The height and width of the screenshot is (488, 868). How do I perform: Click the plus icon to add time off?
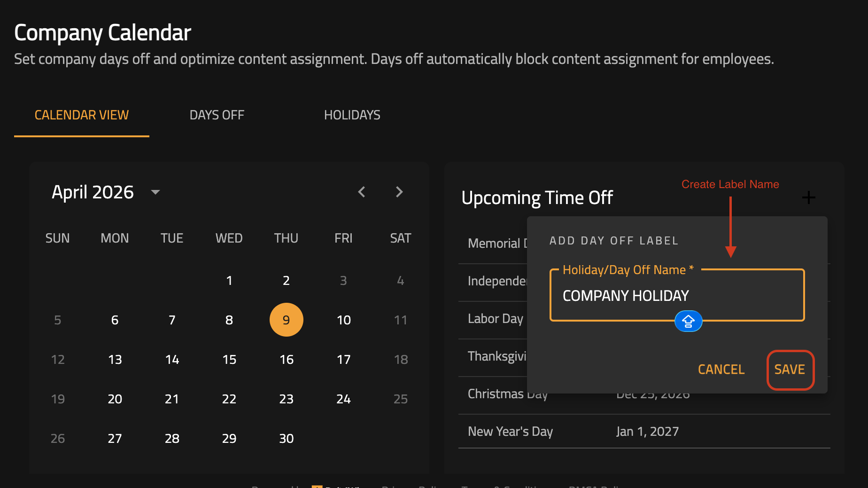pyautogui.click(x=808, y=197)
